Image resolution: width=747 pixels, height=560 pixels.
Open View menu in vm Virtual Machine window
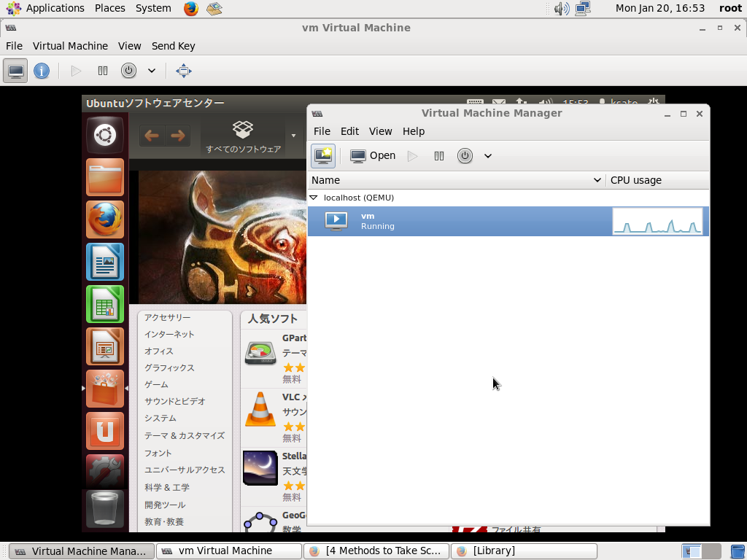130,46
